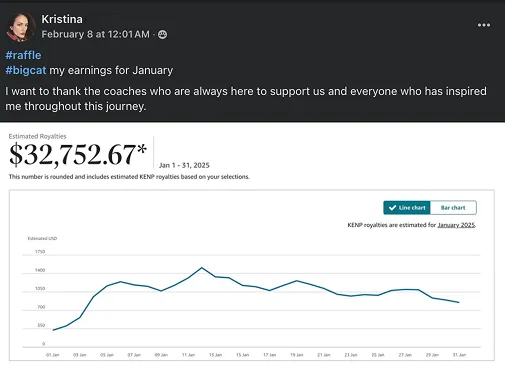Click the 19 Jan x-axis label
505x366 pixels.
(x=297, y=355)
